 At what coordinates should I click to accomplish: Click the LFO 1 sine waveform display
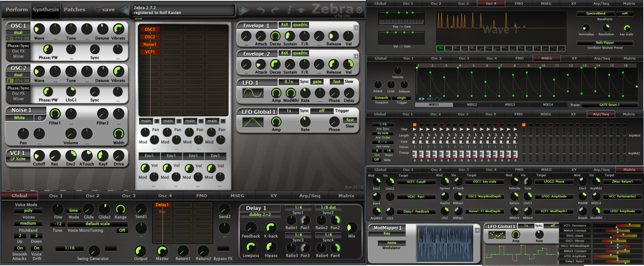click(x=253, y=93)
